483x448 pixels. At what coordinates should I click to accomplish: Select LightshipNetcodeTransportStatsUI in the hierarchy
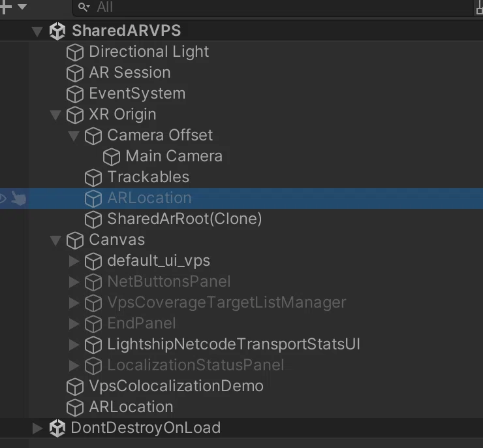tap(234, 344)
